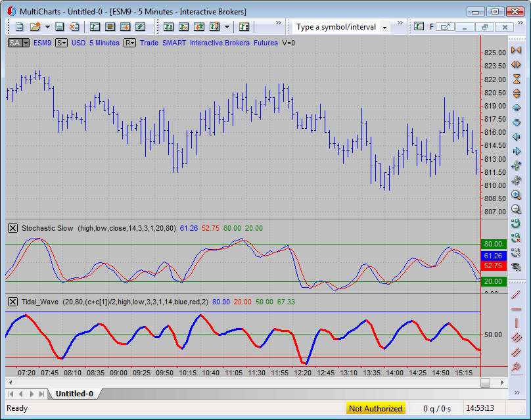Select the vertical line drawing tool
Screen dimensions: 531x420
(x=516, y=323)
